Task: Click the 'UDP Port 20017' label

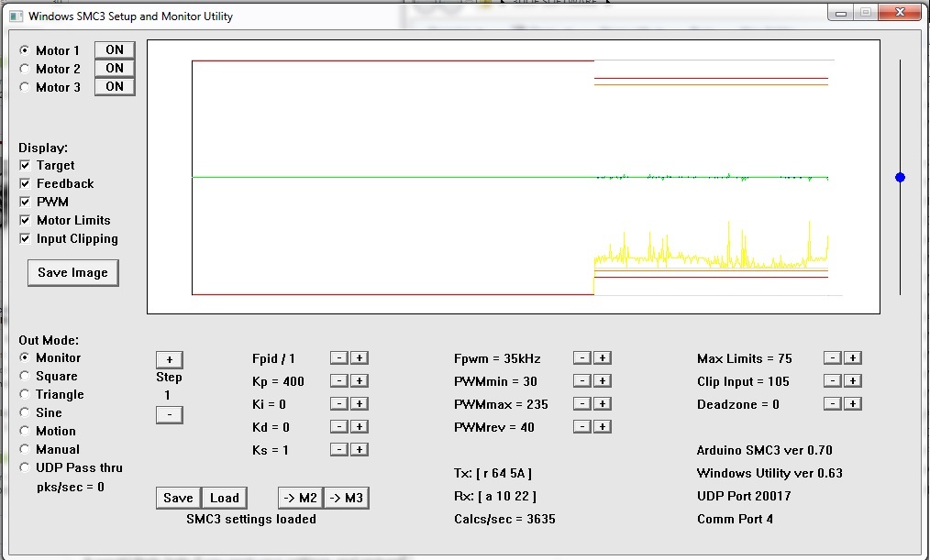Action: 744,496
